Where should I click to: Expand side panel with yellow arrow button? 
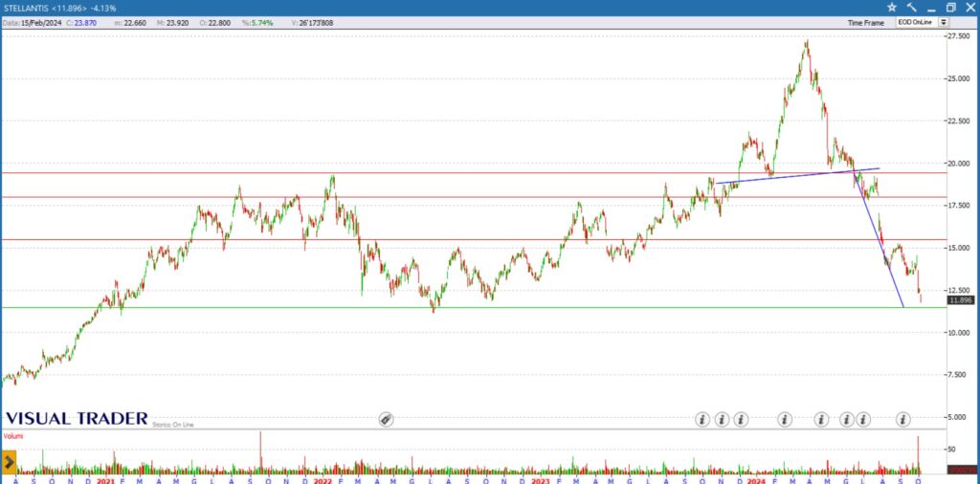[x=9, y=463]
